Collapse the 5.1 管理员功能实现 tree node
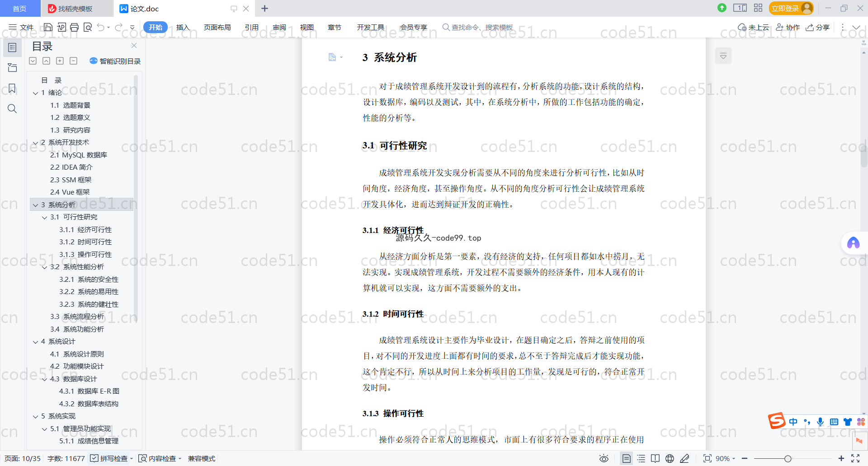 44,429
